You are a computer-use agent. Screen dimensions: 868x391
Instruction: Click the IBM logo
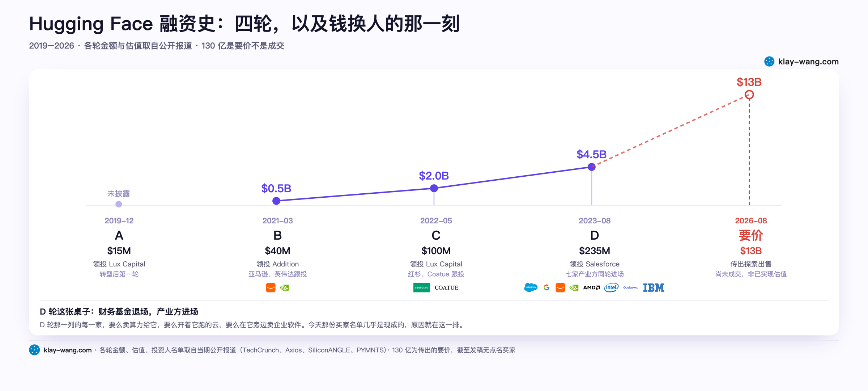click(x=654, y=287)
